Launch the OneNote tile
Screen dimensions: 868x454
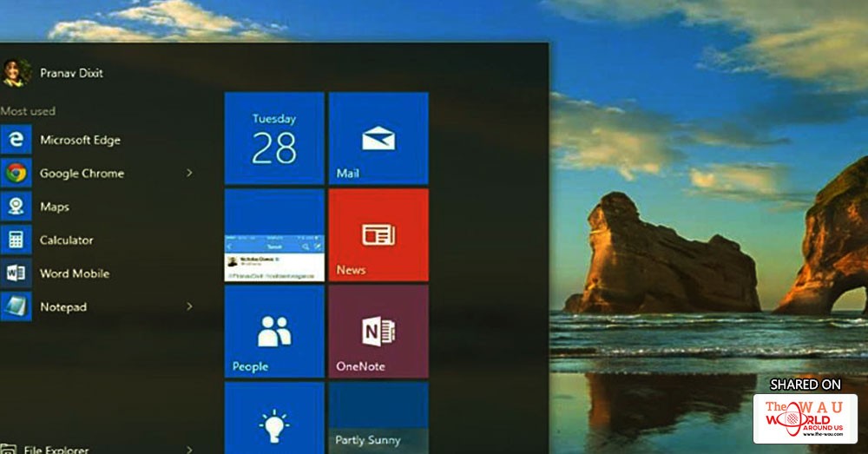tap(378, 332)
